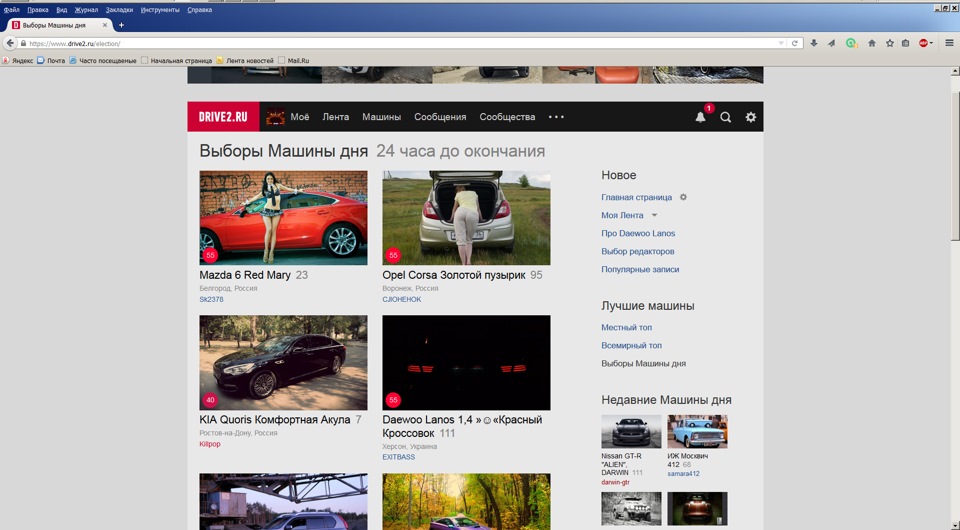Open the red Mazda 6 photo
Image resolution: width=960 pixels, height=530 pixels.
pos(283,218)
